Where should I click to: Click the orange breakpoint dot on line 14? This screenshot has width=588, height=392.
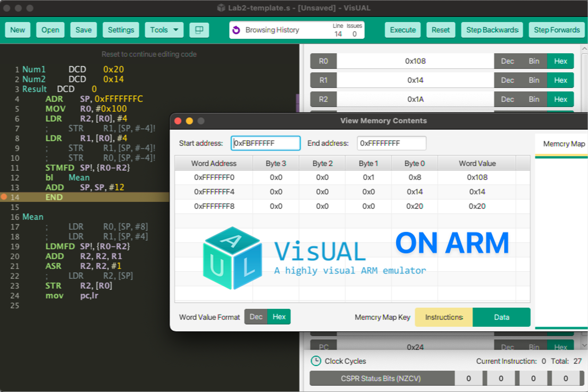[4, 197]
